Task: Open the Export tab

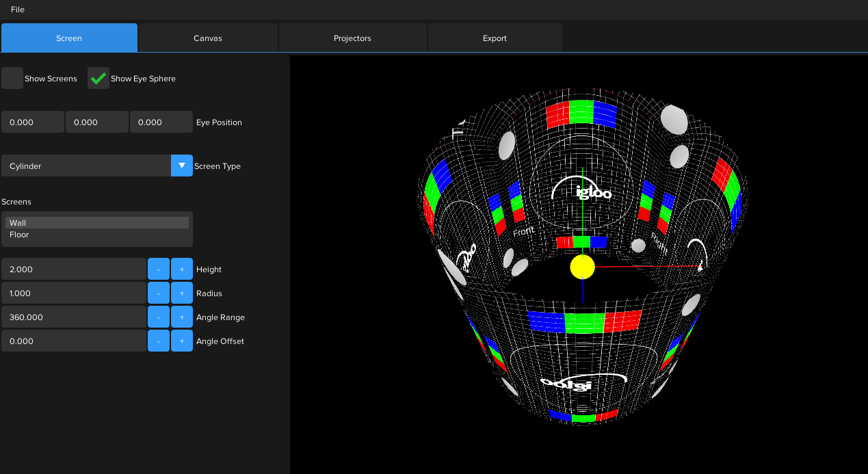Action: pos(495,38)
